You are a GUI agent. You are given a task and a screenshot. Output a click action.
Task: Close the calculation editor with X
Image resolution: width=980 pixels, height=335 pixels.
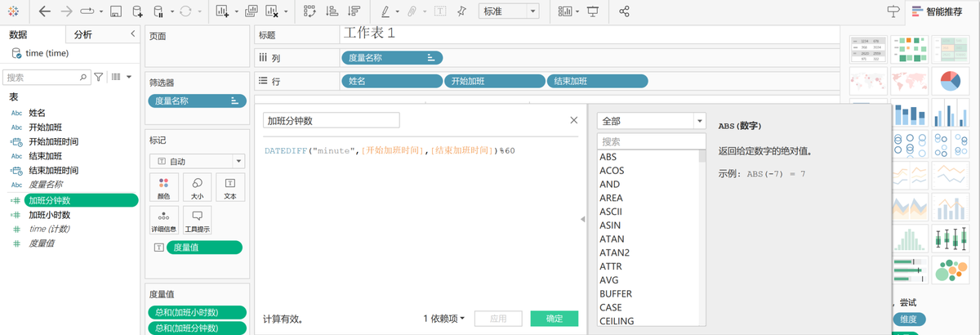click(x=573, y=120)
